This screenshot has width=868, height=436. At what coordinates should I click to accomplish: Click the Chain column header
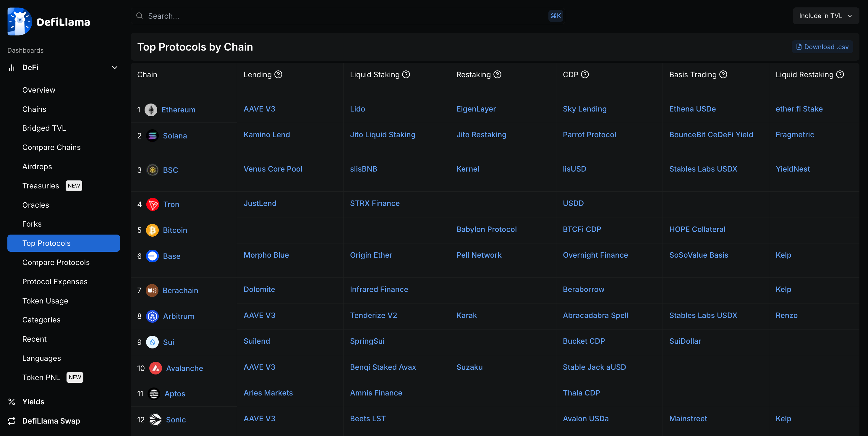[147, 75]
